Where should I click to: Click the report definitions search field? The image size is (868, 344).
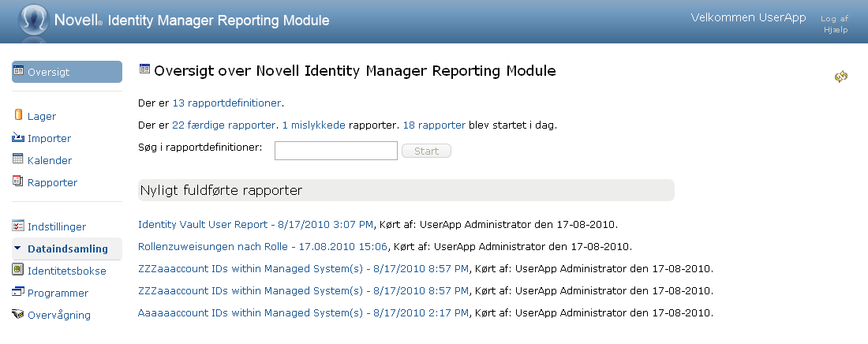(335, 151)
